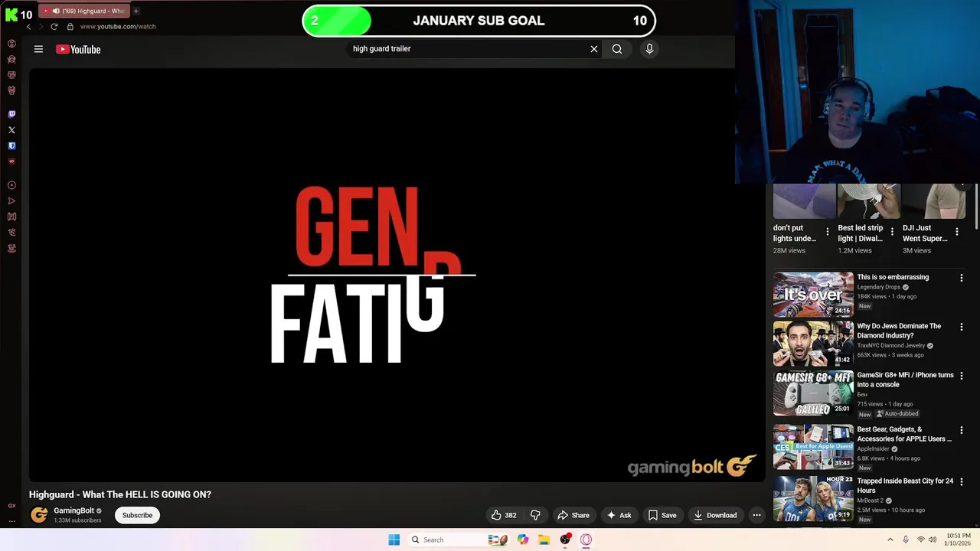
Task: View site security lock info
Action: click(x=70, y=27)
